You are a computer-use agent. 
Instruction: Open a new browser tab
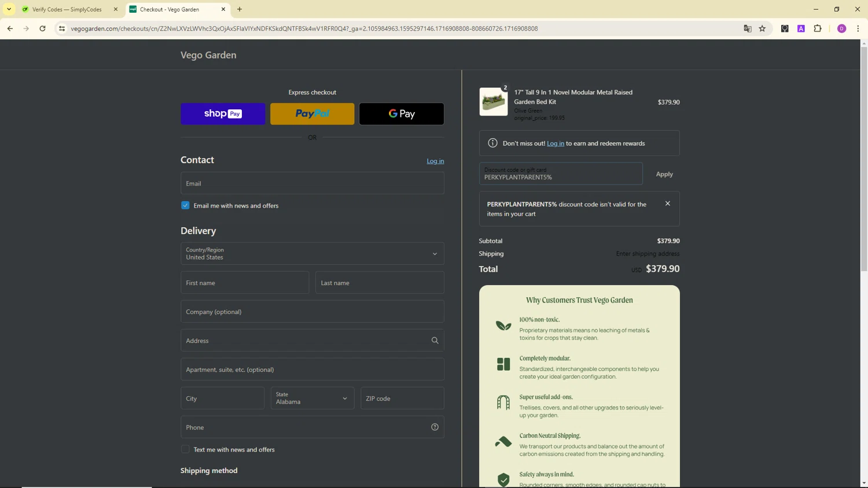click(240, 9)
